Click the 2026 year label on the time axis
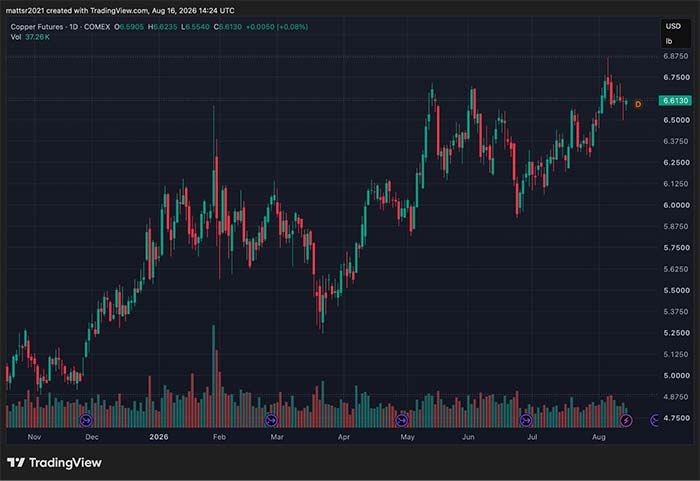The image size is (700, 481). pyautogui.click(x=159, y=437)
